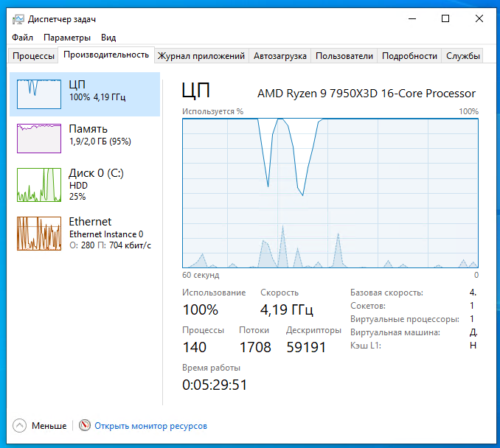Click the Использование value 100%
The width and height of the screenshot is (500, 448).
(201, 309)
